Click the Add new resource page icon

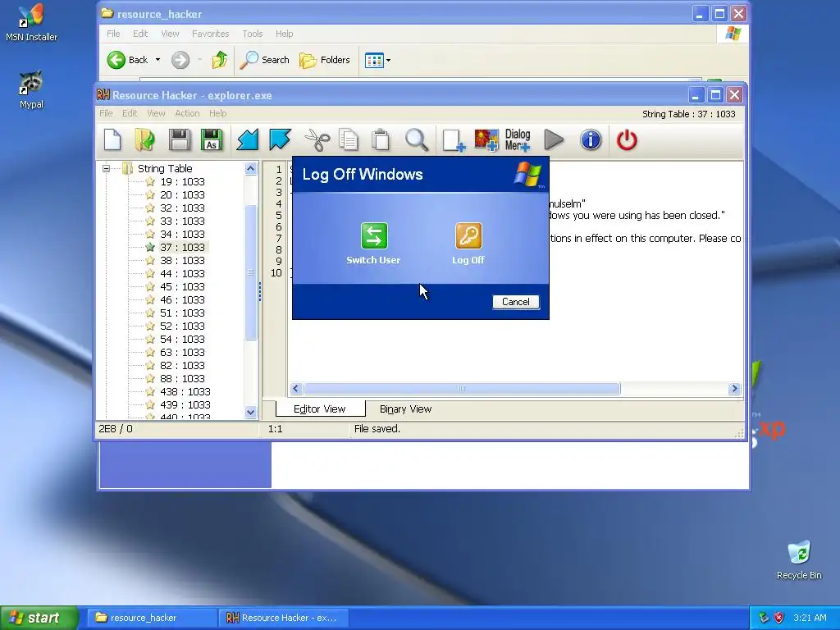(x=453, y=140)
